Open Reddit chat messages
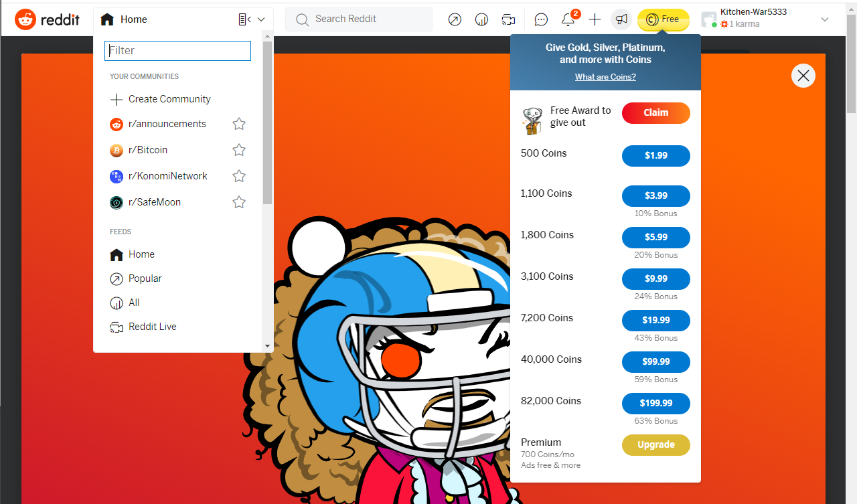This screenshot has width=857, height=504. [541, 19]
